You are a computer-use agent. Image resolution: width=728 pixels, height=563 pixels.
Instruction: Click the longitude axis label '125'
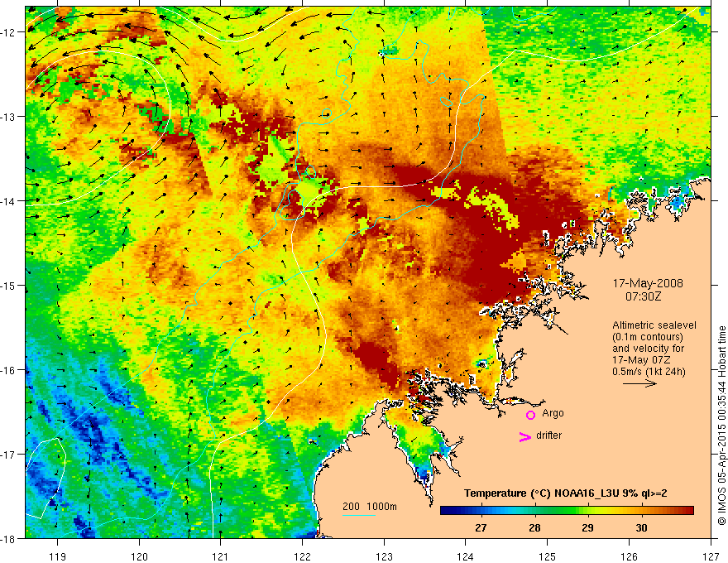(x=548, y=556)
